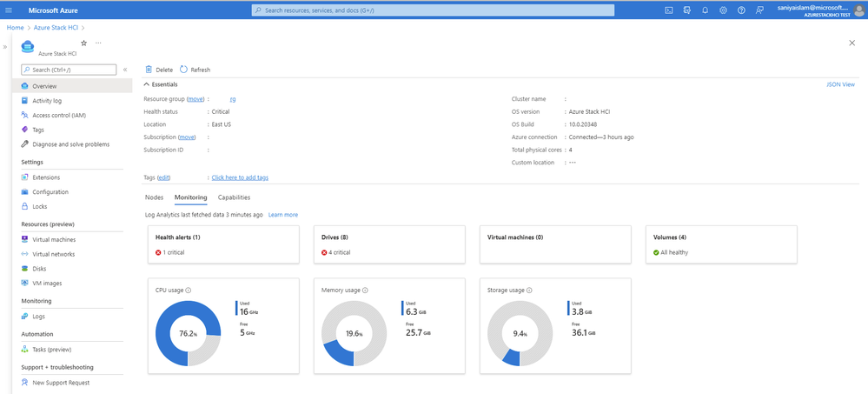Click the Microsoft Azure logo text
Image resolution: width=868 pixels, height=394 pixels.
coord(53,10)
